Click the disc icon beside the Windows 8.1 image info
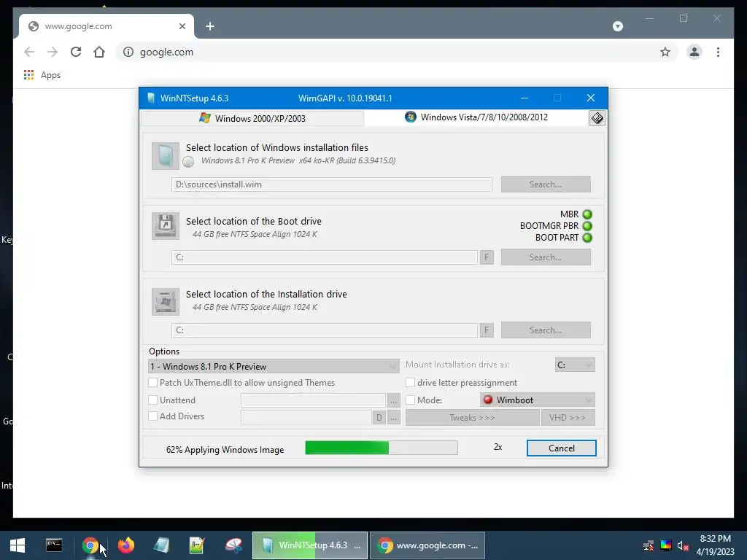This screenshot has width=747, height=560. [x=188, y=162]
